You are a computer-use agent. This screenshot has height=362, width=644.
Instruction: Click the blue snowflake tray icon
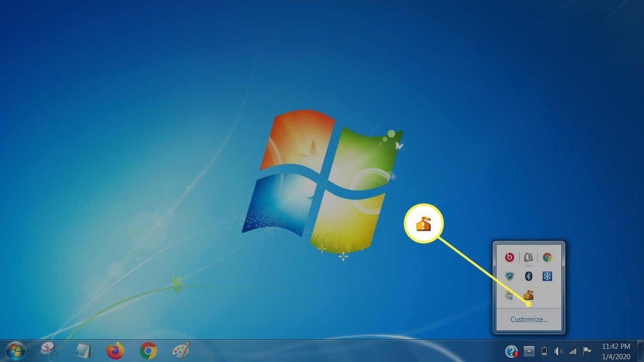pyautogui.click(x=547, y=276)
